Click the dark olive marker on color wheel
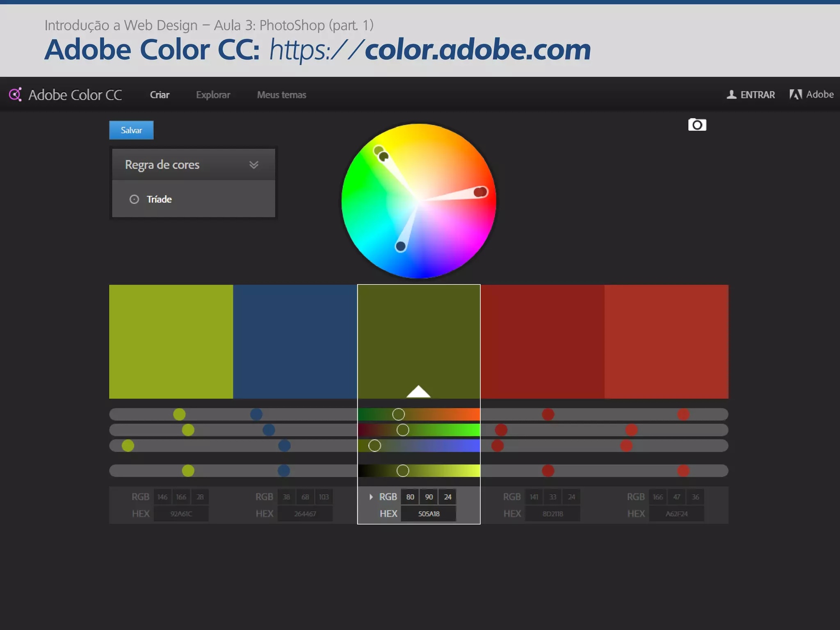Image resolution: width=840 pixels, height=630 pixels. 383,156
